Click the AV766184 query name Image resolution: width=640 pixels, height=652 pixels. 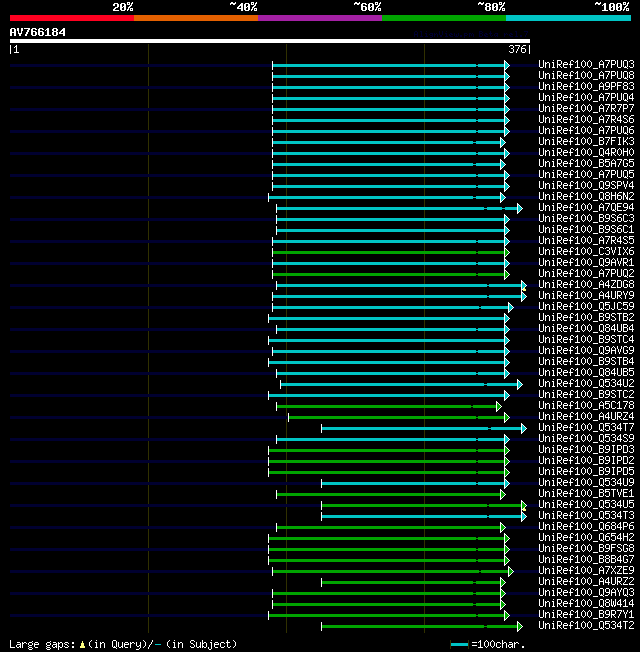tap(37, 32)
